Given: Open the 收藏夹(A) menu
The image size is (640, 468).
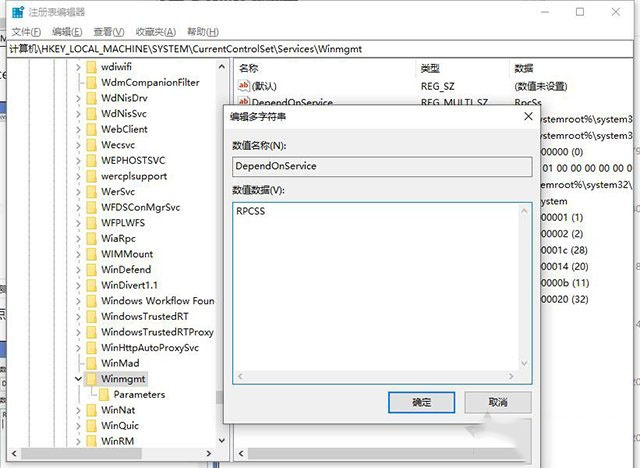Looking at the screenshot, I should point(156,32).
